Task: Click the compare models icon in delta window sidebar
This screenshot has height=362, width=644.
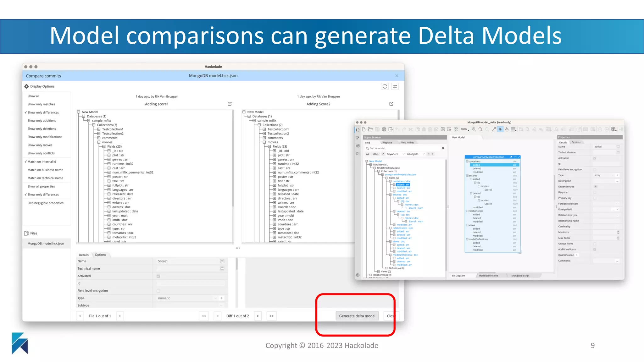Action: pyautogui.click(x=358, y=146)
